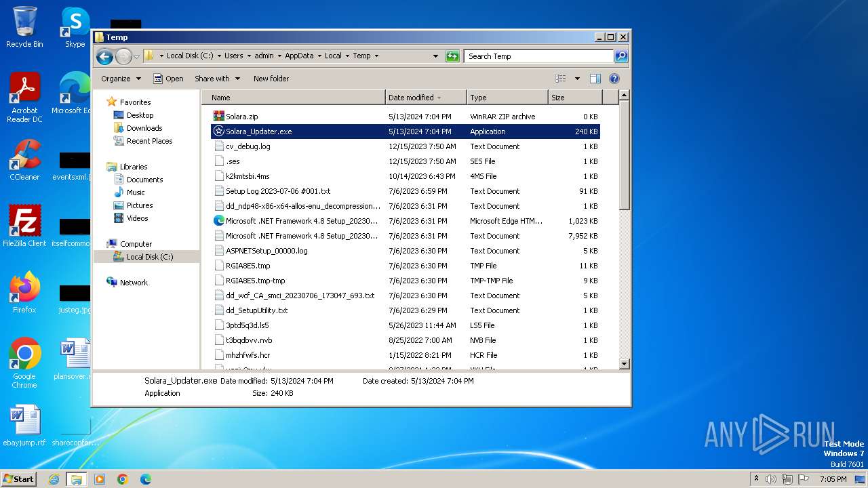
Task: Open Pictures library
Action: coord(140,205)
